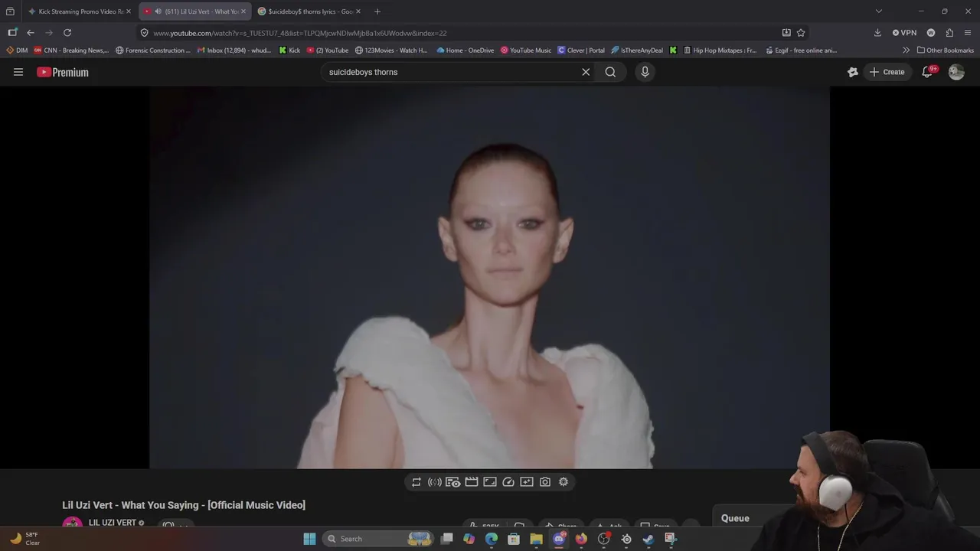Toggle the cards visibility eye icon

click(453, 482)
